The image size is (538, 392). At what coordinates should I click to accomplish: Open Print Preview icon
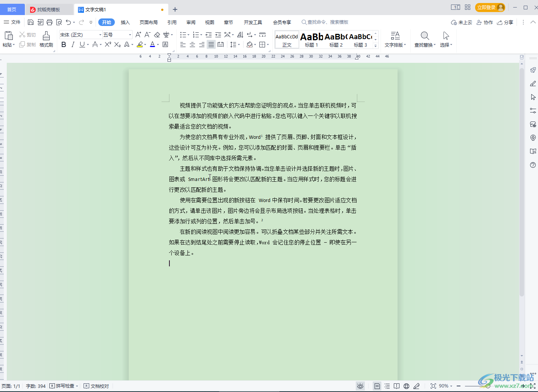59,22
